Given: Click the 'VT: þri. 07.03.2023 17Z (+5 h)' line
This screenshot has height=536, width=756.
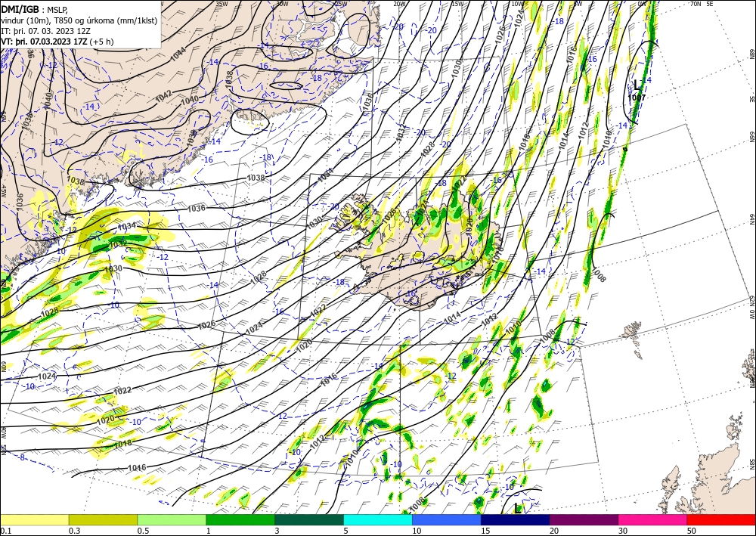Looking at the screenshot, I should tap(57, 42).
